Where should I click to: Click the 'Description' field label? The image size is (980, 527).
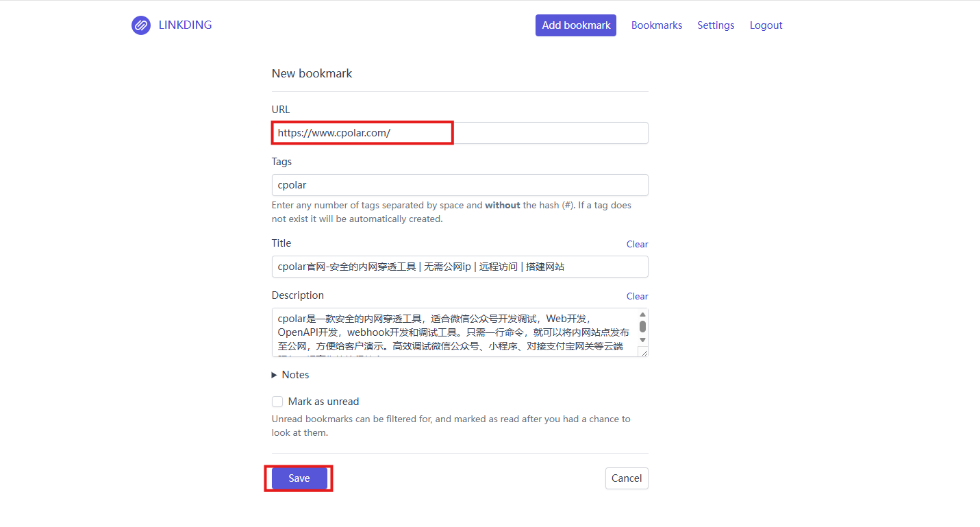298,295
